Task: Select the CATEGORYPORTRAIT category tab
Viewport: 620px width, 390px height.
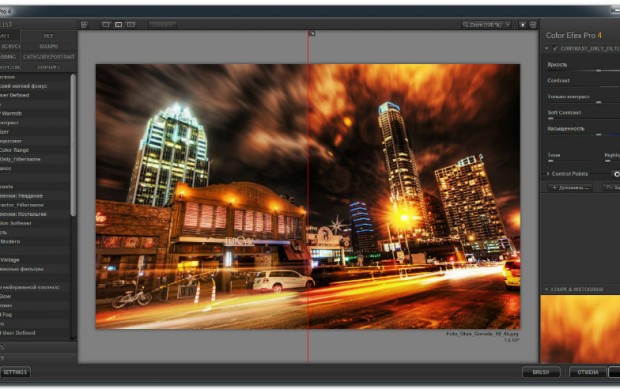Action: 49,57
